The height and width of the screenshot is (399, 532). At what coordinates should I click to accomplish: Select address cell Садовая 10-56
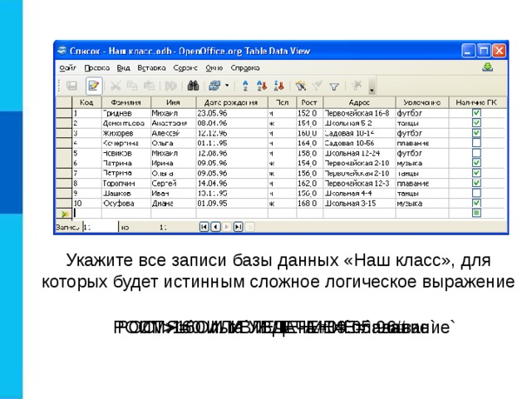tap(359, 143)
